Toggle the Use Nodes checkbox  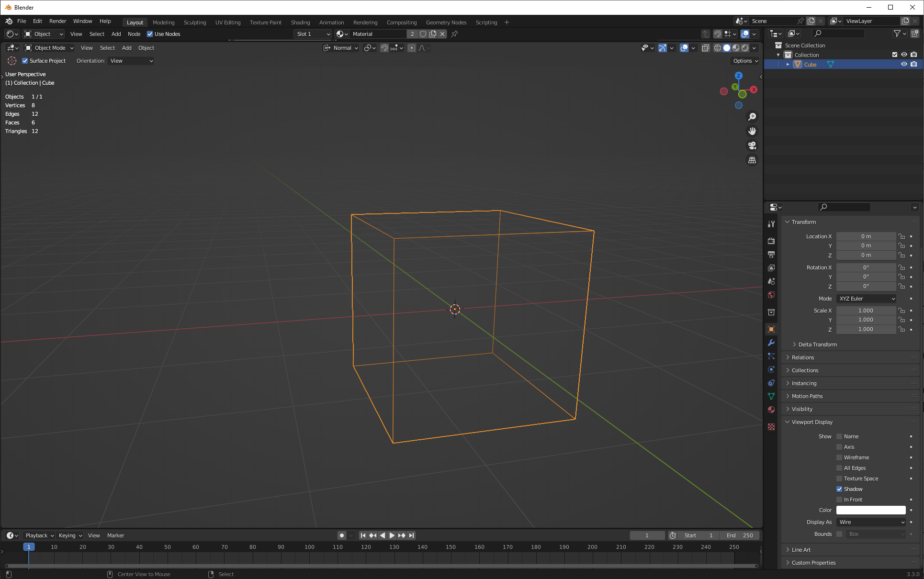[150, 34]
